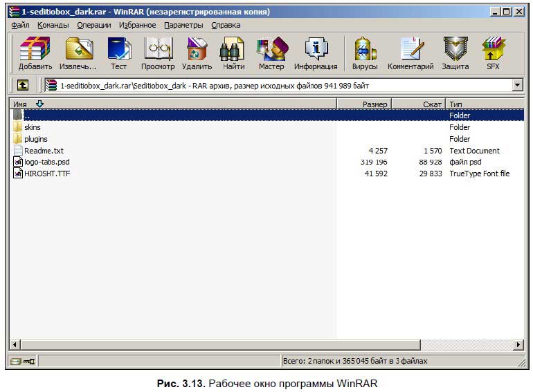Image resolution: width=533 pixels, height=392 pixels.
Task: Click the Добавить (Add) toolbar icon
Action: (35, 54)
